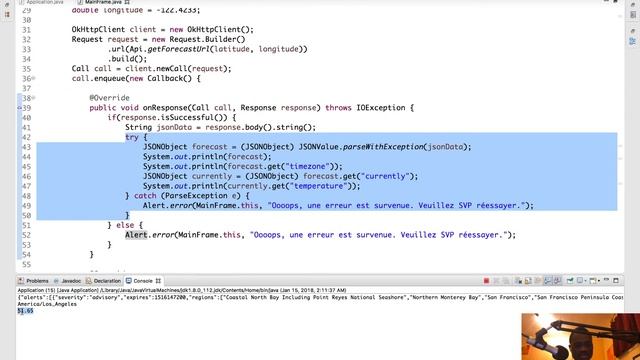The width and height of the screenshot is (640, 360).
Task: Pin the current console
Action: coord(570,281)
